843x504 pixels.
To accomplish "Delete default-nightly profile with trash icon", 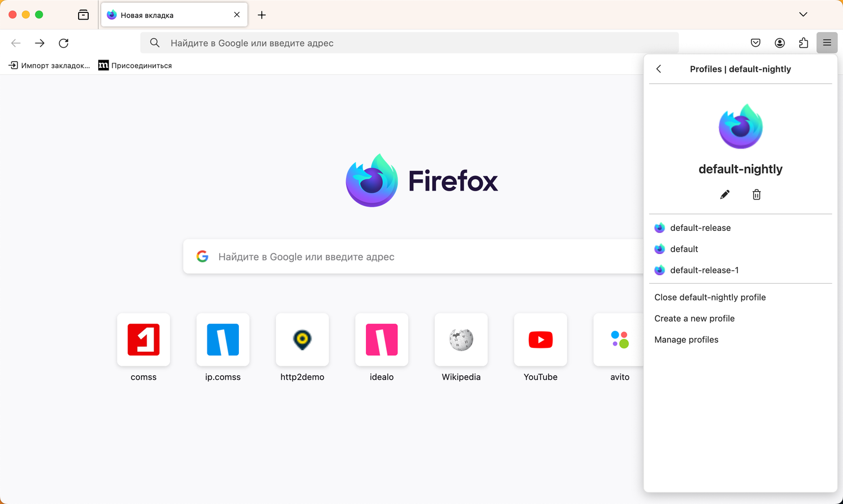I will [x=756, y=194].
